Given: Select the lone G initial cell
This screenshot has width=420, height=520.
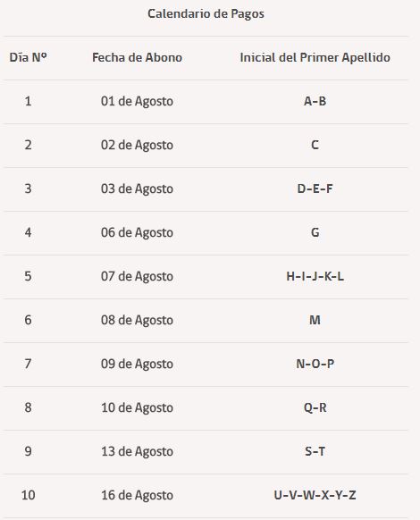Looking at the screenshot, I should (x=315, y=232).
